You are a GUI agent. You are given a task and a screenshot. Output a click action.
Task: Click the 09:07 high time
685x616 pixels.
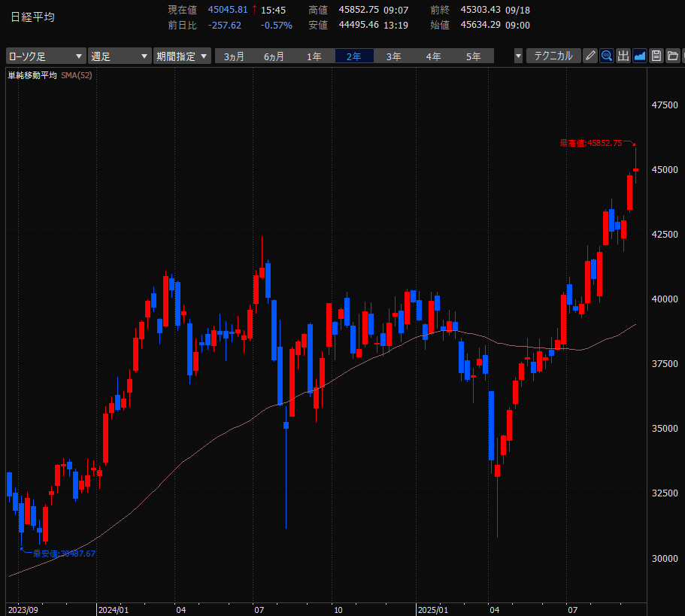click(x=396, y=10)
